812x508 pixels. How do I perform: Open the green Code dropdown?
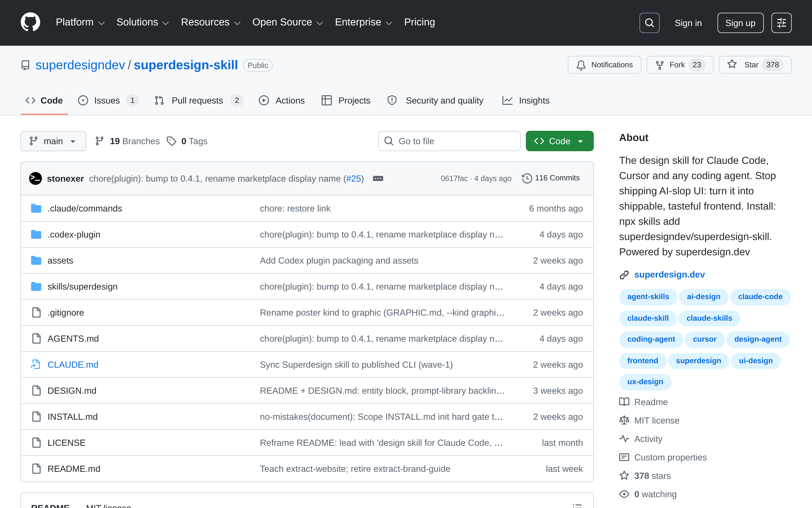point(559,141)
